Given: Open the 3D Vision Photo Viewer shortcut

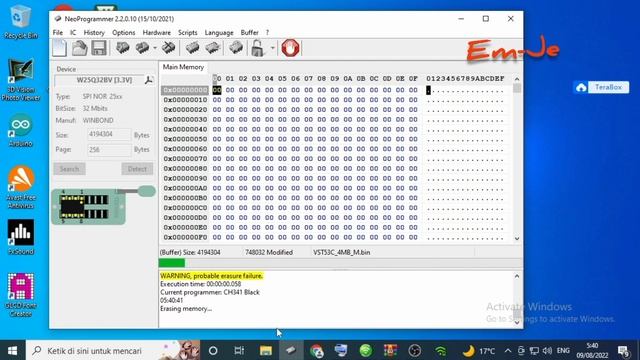Looking at the screenshot, I should (20, 80).
